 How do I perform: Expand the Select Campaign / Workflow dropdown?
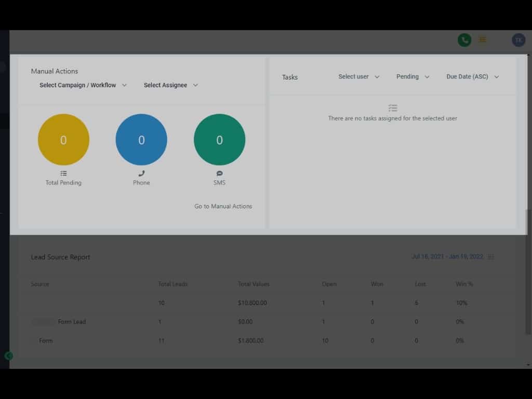83,85
